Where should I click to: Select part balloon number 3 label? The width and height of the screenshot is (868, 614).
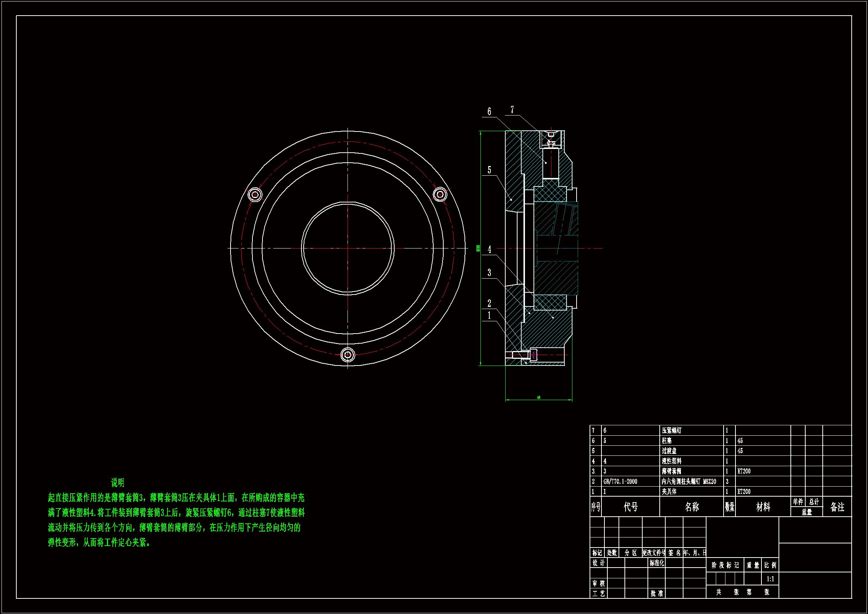point(489,273)
